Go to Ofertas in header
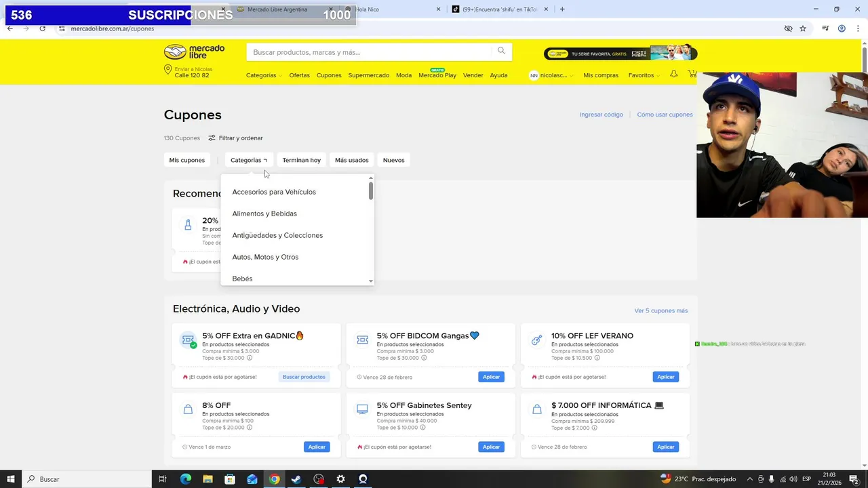Image resolution: width=868 pixels, height=488 pixels. tap(299, 75)
